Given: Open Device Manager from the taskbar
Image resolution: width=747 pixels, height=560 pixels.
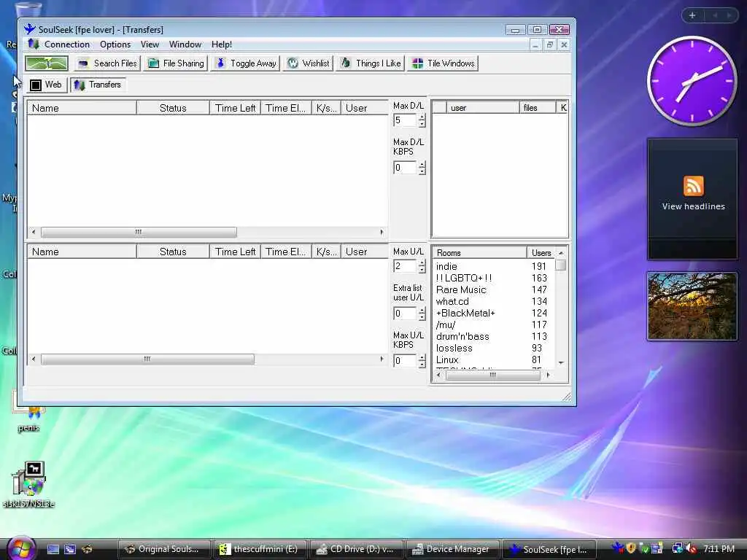Looking at the screenshot, I should [x=452, y=549].
